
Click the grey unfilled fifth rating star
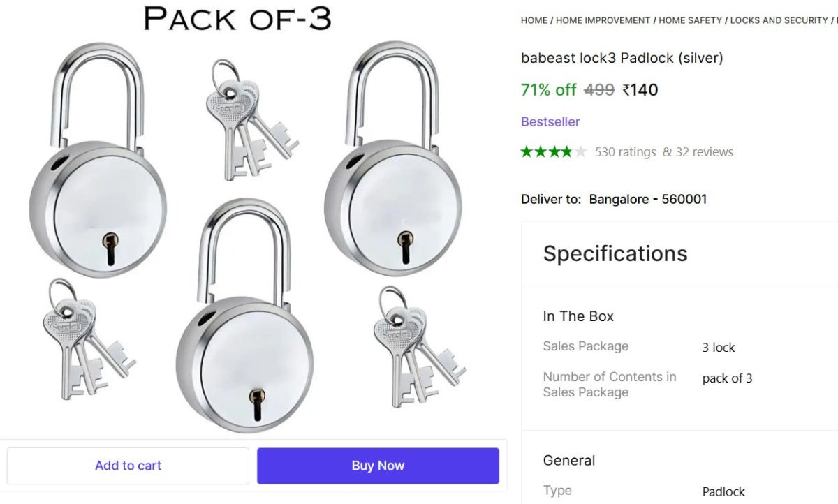click(580, 152)
